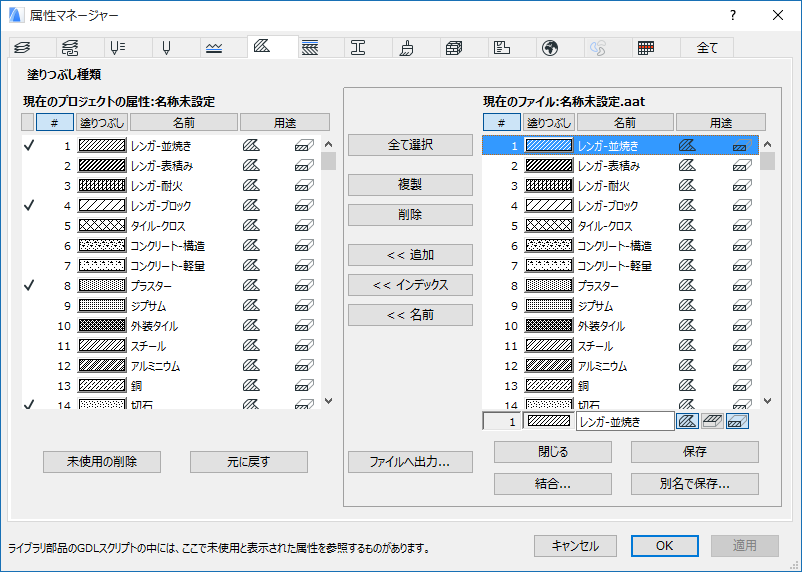Screen dimensions: 802x572
Task: Click drafting fill icon of right レンガ-ブロック row
Action: pyautogui.click(x=687, y=206)
